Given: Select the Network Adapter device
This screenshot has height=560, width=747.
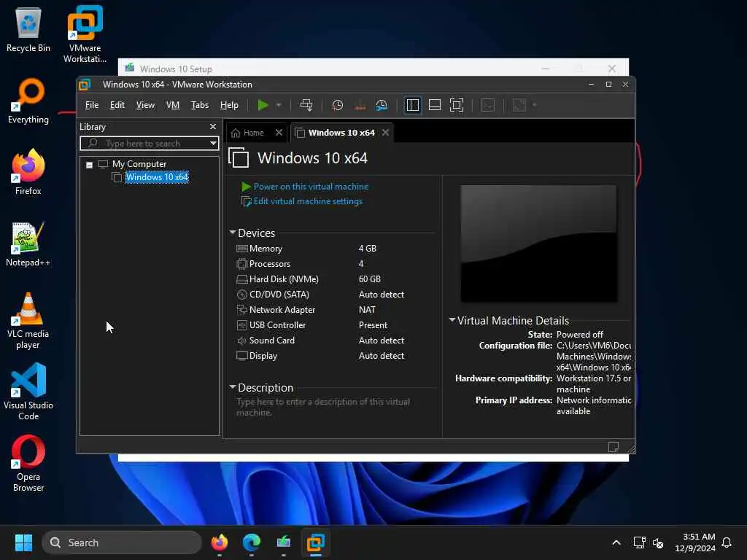Looking at the screenshot, I should click(x=320, y=309).
